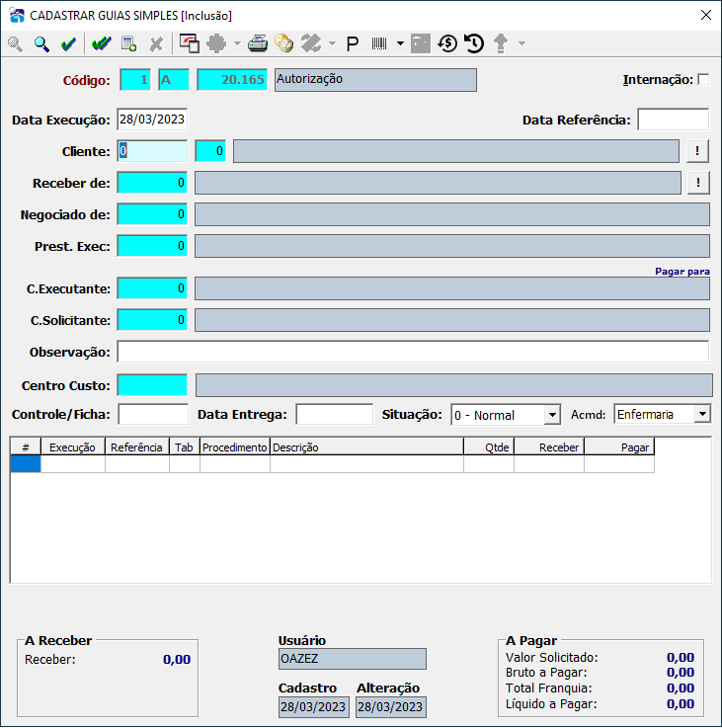This screenshot has width=722, height=728.
Task: Click the Descrição column header
Action: click(366, 447)
